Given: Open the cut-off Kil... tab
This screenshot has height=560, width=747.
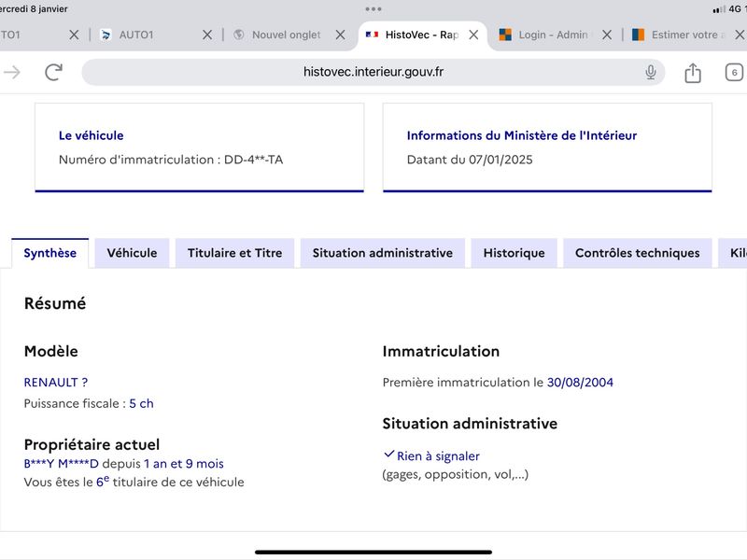Looking at the screenshot, I should tap(734, 253).
